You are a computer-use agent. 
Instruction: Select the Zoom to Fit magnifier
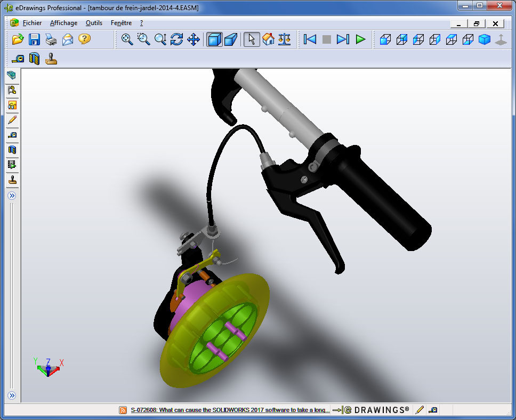[127, 39]
